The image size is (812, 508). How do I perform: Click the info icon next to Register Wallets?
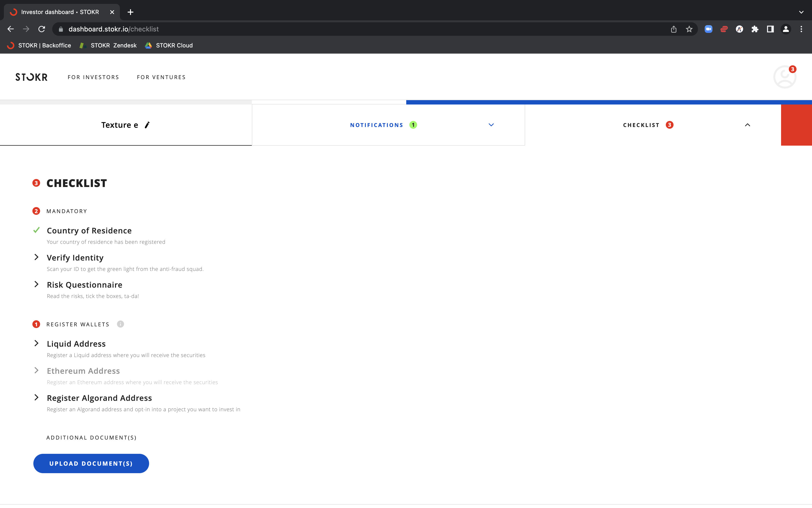point(120,324)
